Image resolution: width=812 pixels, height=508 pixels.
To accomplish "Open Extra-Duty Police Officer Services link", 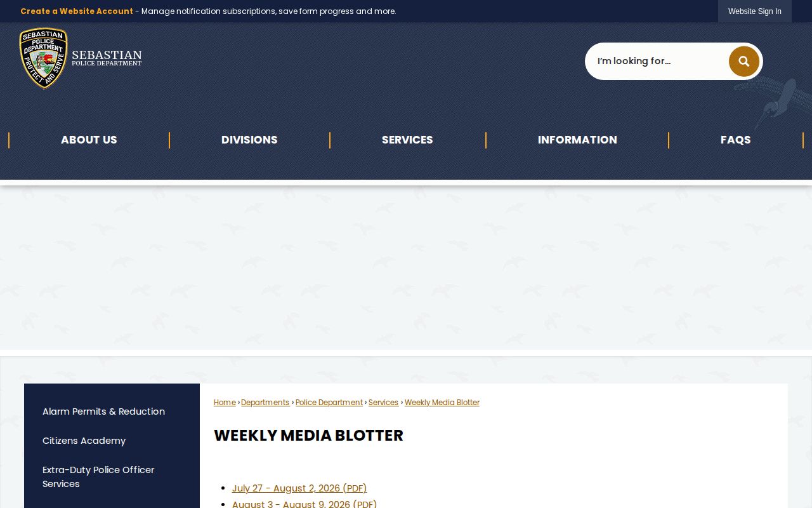I will (x=98, y=477).
